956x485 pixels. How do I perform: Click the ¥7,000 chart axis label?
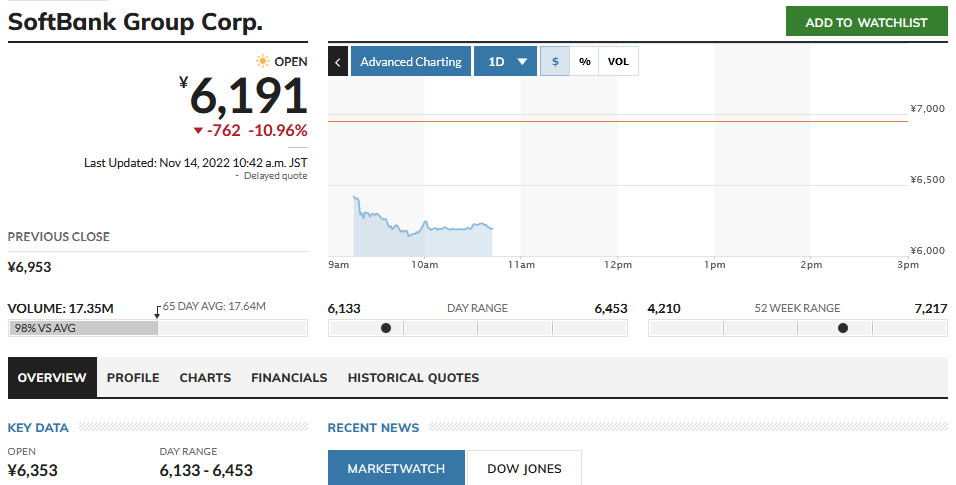(x=927, y=109)
